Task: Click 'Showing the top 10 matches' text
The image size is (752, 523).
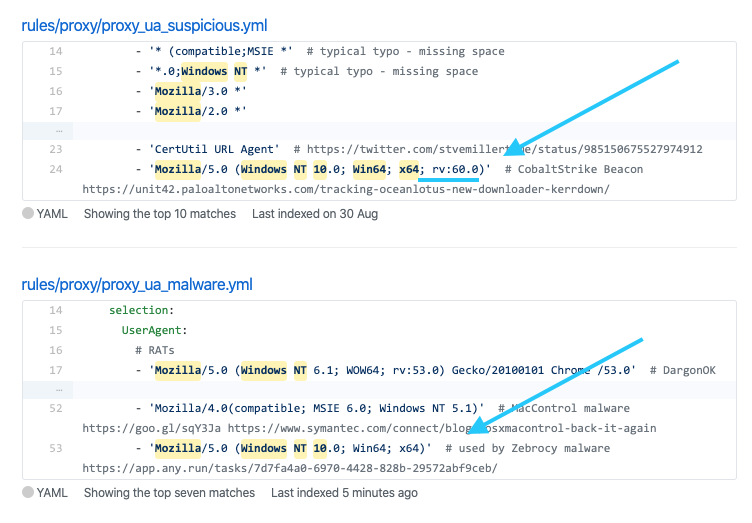Action: [x=160, y=214]
